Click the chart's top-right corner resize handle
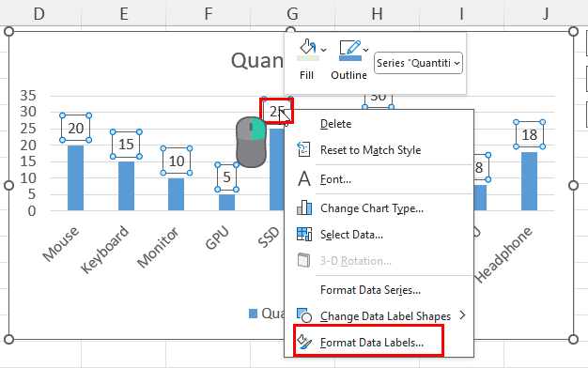 tap(573, 31)
